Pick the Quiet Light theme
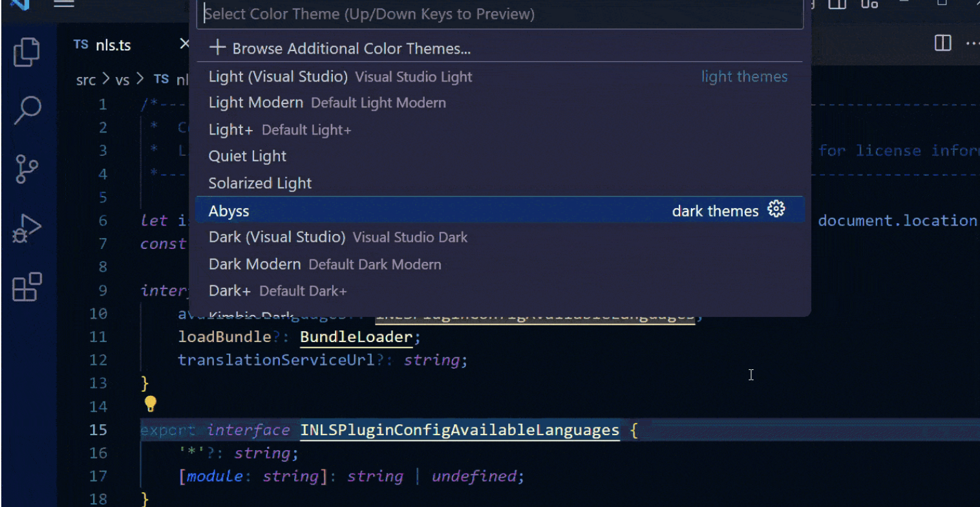Viewport: 980px width, 507px height. (x=500, y=156)
